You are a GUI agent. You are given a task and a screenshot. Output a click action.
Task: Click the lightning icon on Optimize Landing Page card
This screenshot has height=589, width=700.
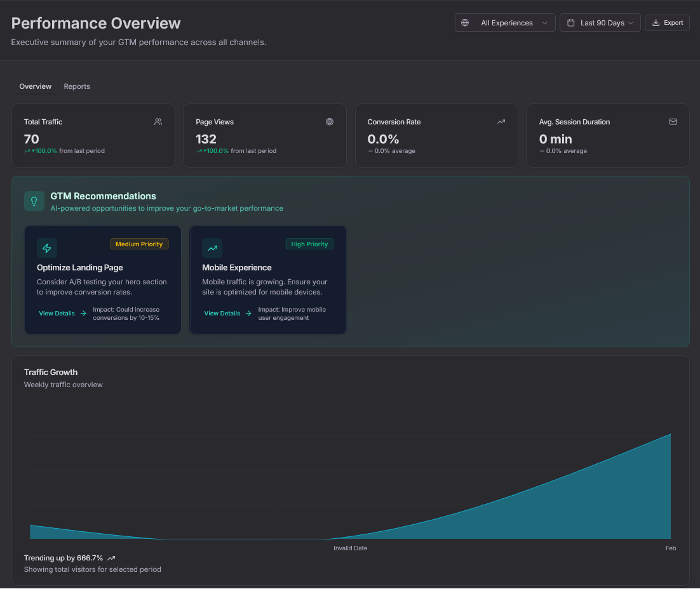click(x=47, y=248)
